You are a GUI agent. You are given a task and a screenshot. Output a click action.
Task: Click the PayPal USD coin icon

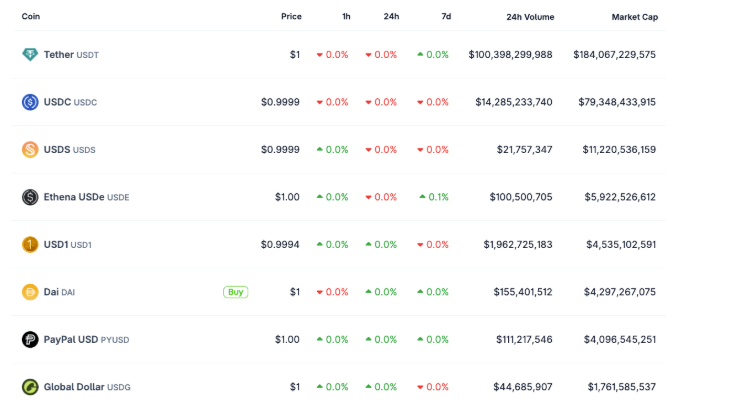click(30, 340)
